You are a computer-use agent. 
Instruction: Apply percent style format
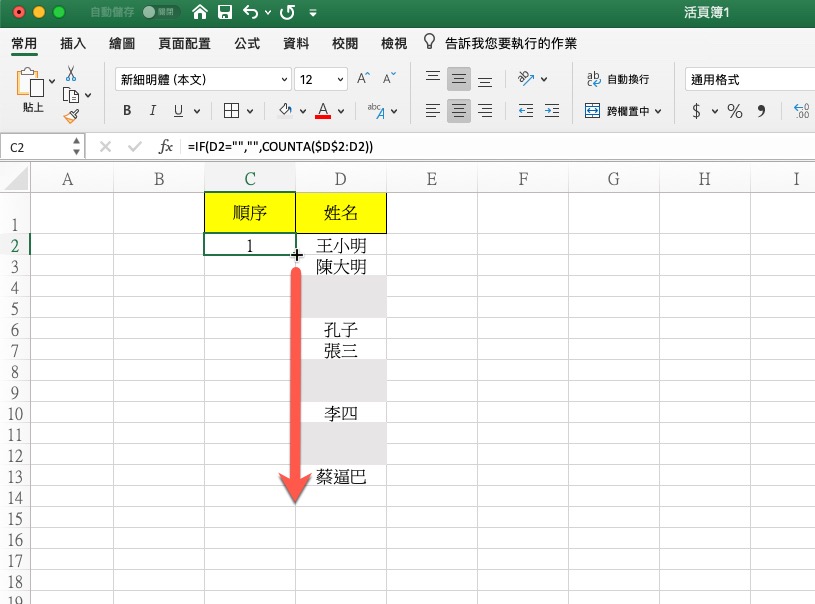tap(735, 111)
